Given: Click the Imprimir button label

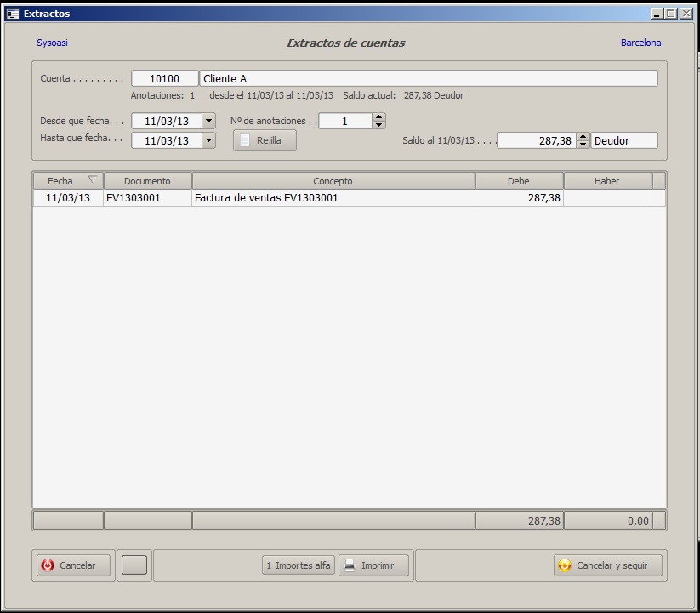Looking at the screenshot, I should click(x=378, y=565).
